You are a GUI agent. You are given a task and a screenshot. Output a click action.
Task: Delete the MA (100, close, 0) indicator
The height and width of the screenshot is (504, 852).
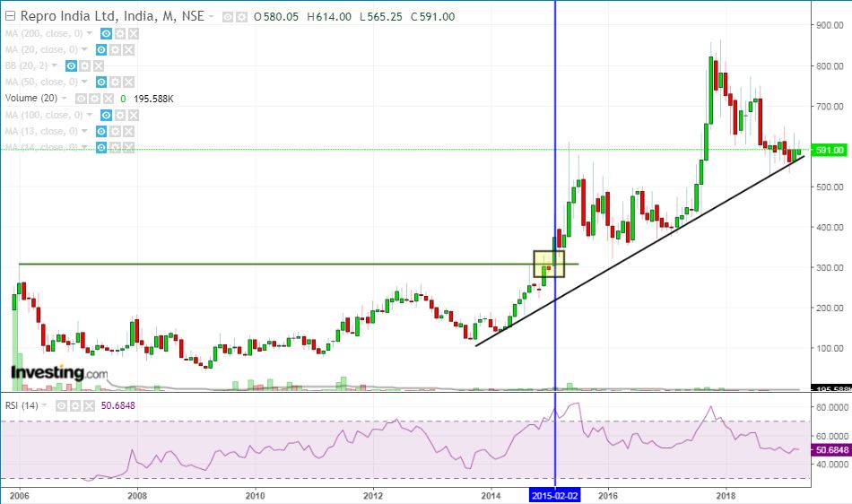(x=133, y=115)
